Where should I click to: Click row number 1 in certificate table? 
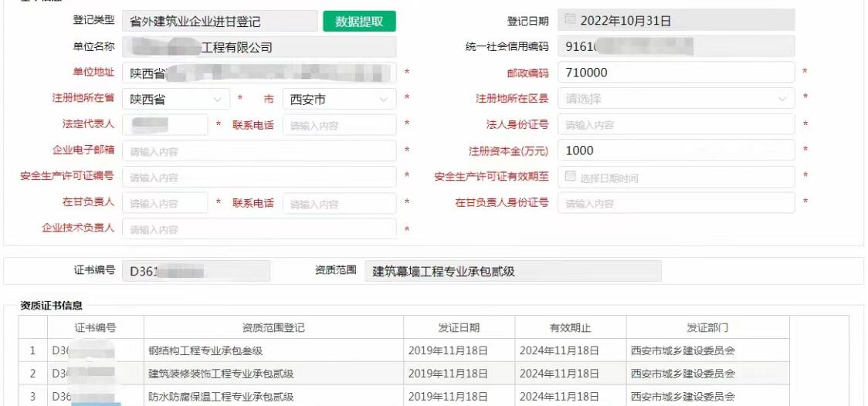(x=32, y=350)
